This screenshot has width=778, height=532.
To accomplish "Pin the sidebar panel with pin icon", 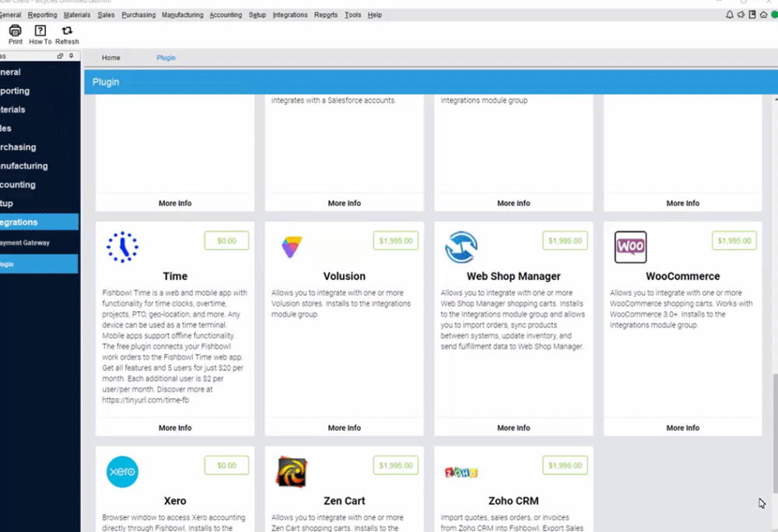I will click(x=72, y=56).
